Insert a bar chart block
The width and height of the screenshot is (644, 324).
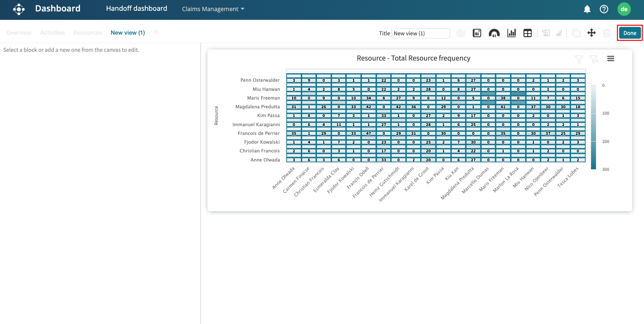point(511,33)
